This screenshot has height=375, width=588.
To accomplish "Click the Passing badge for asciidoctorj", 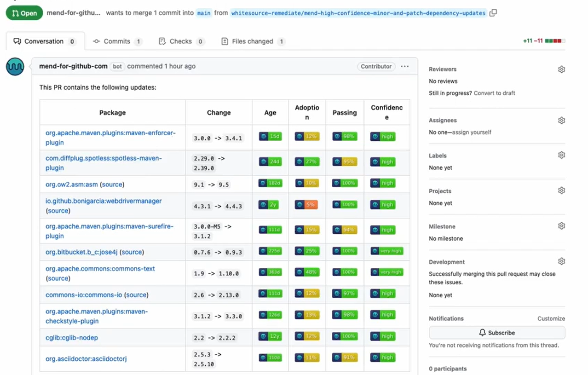I will point(345,358).
